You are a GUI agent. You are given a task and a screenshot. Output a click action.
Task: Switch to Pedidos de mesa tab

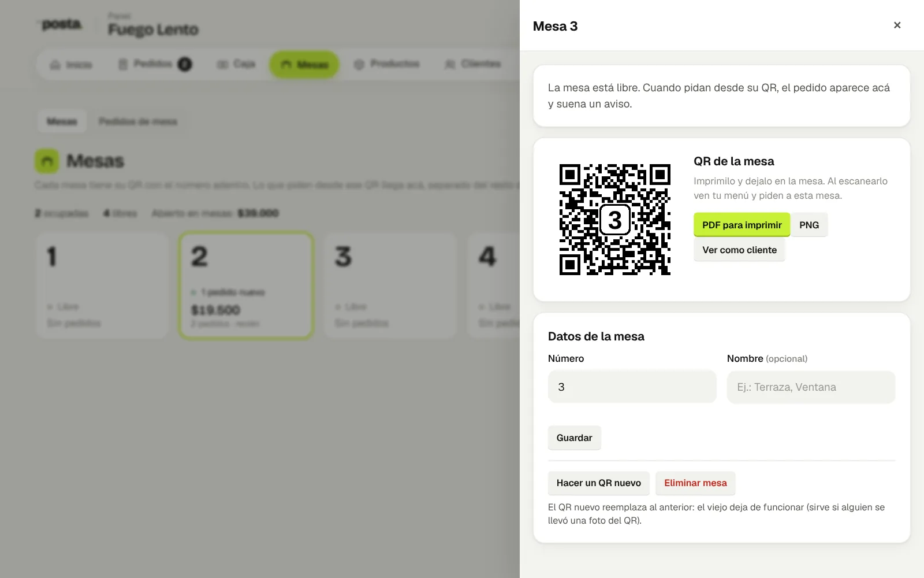[138, 121]
